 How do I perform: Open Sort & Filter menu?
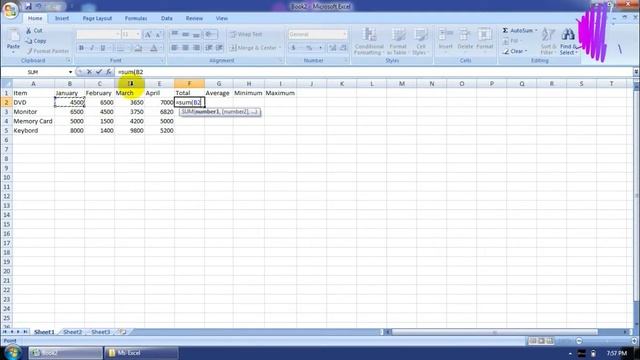pyautogui.click(x=548, y=41)
